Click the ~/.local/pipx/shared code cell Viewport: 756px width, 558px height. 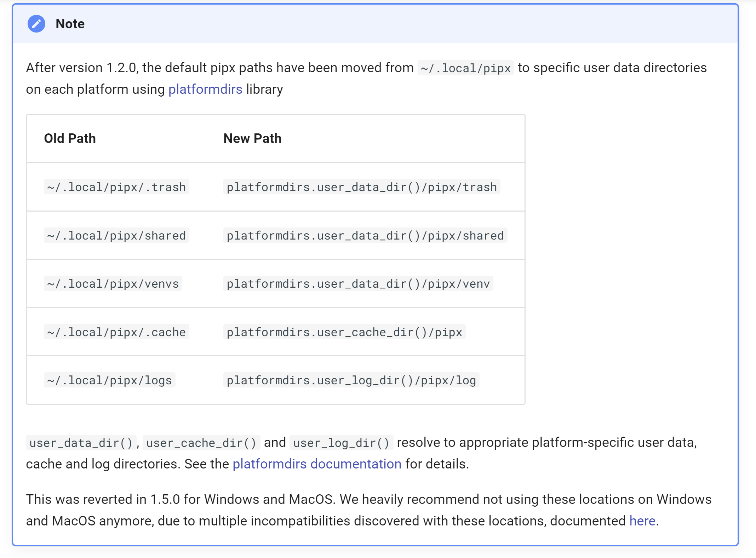point(116,235)
